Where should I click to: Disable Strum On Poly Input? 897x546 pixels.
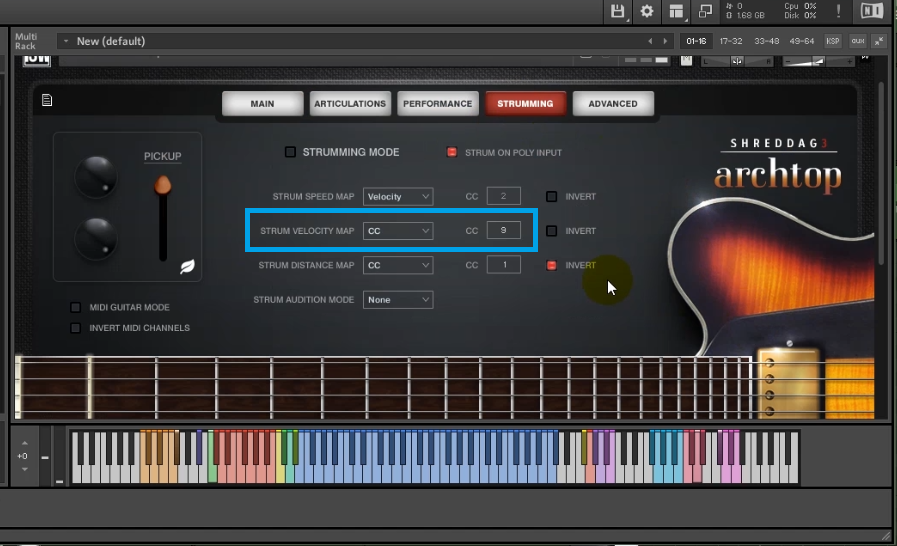coord(452,152)
